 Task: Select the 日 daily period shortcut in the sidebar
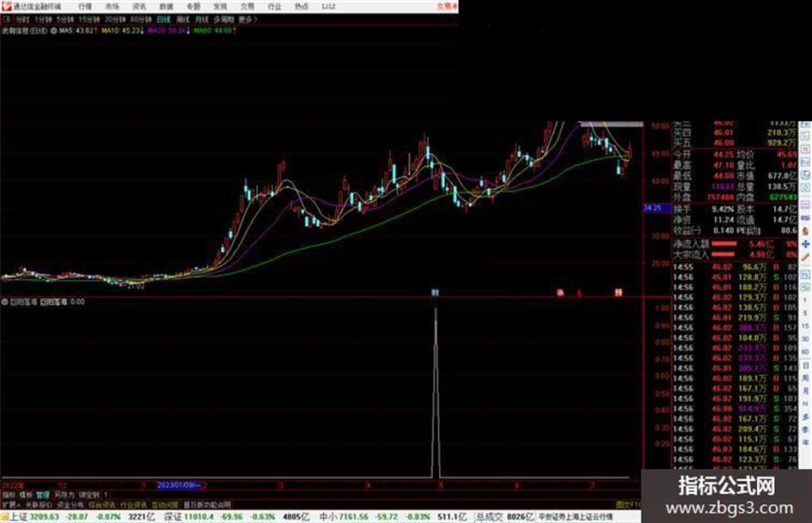pos(805,365)
